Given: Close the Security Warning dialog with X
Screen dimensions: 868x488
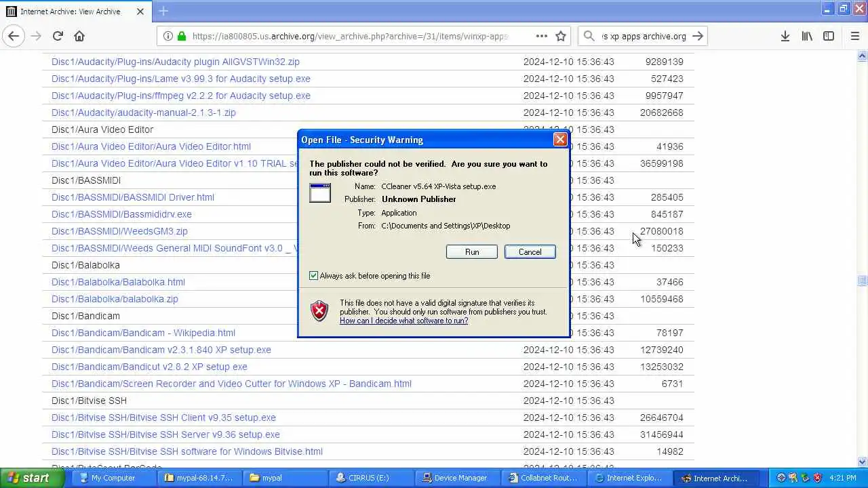Looking at the screenshot, I should [560, 140].
